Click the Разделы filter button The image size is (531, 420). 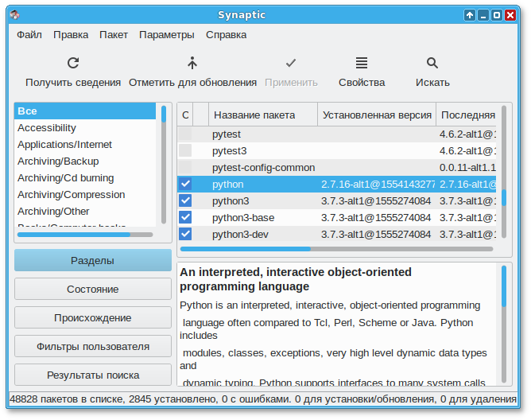(x=93, y=260)
